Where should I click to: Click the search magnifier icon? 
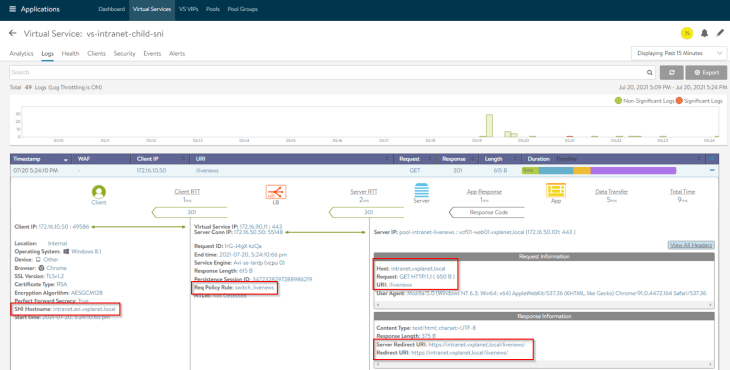tap(649, 73)
